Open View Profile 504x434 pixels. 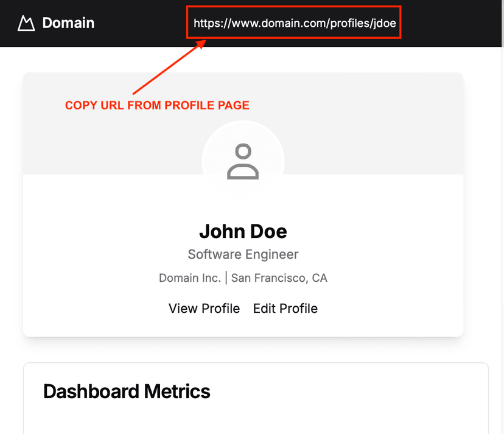[204, 309]
